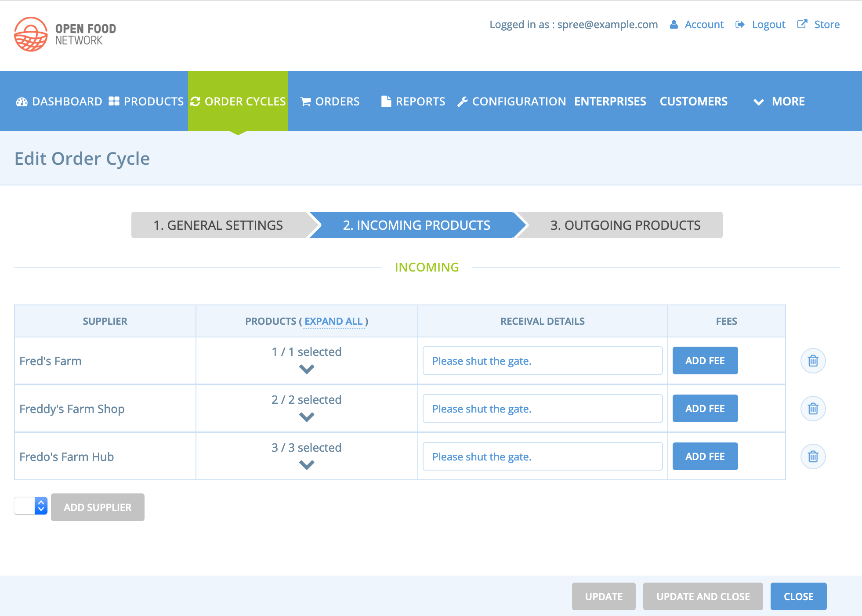The height and width of the screenshot is (616, 862).
Task: Go to Outgoing Products step
Action: 625,225
